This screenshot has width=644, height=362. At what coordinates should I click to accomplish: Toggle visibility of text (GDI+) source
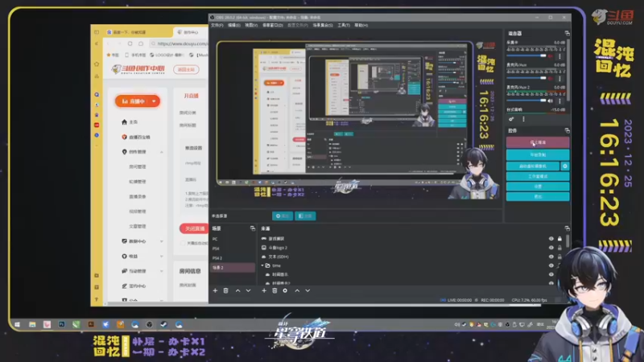point(551,257)
